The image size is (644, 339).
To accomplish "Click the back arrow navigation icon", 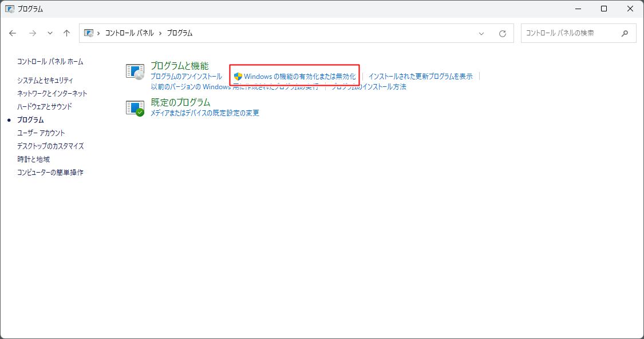I will (x=13, y=33).
